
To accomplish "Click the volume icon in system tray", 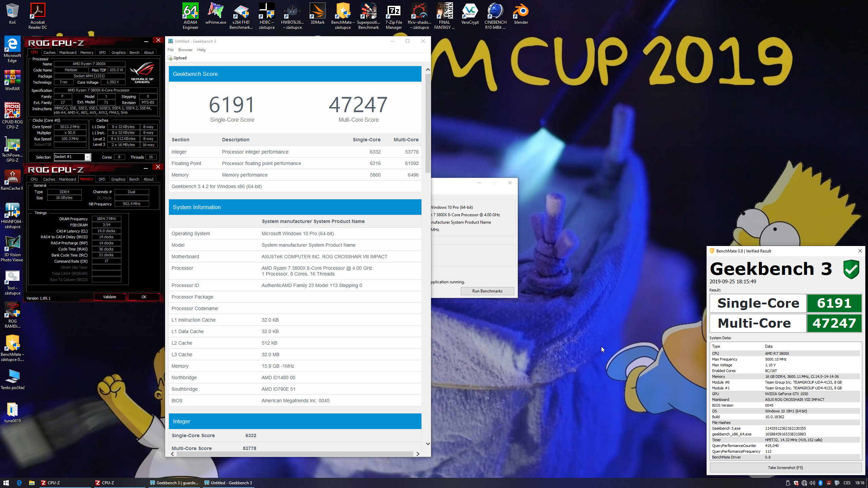I will pos(812,483).
